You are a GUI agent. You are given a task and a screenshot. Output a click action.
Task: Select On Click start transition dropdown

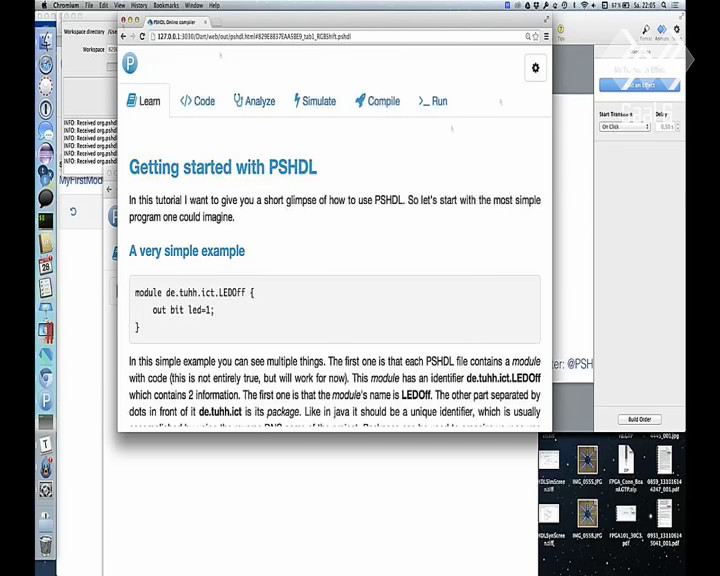coord(624,126)
